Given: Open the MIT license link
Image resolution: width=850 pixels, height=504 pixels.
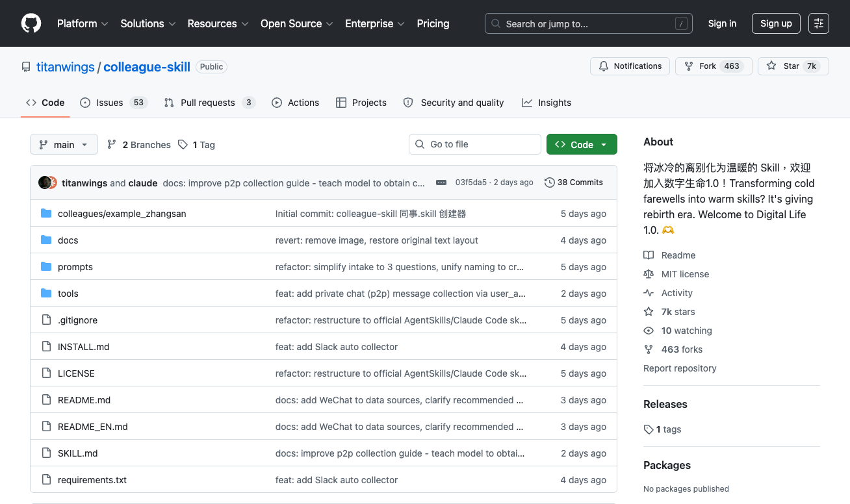Looking at the screenshot, I should (x=676, y=274).
